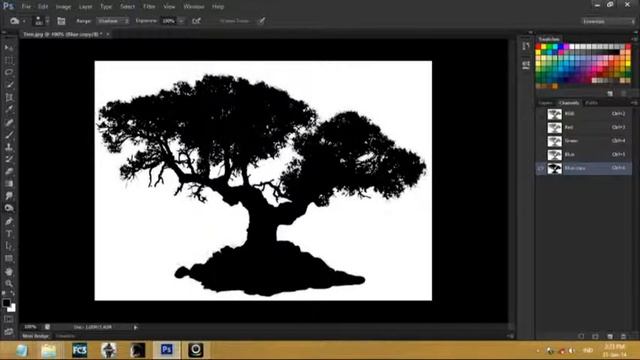Select the Spot Healing Brush tool

pyautogui.click(x=9, y=122)
